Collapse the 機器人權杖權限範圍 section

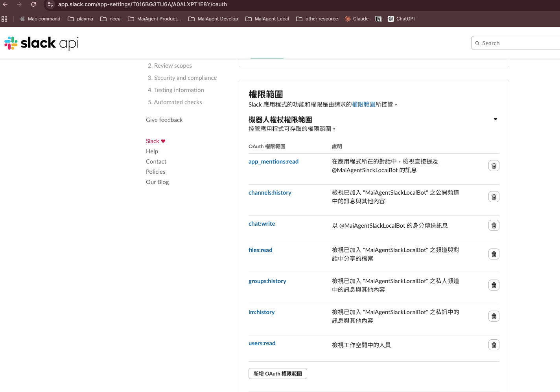click(495, 120)
